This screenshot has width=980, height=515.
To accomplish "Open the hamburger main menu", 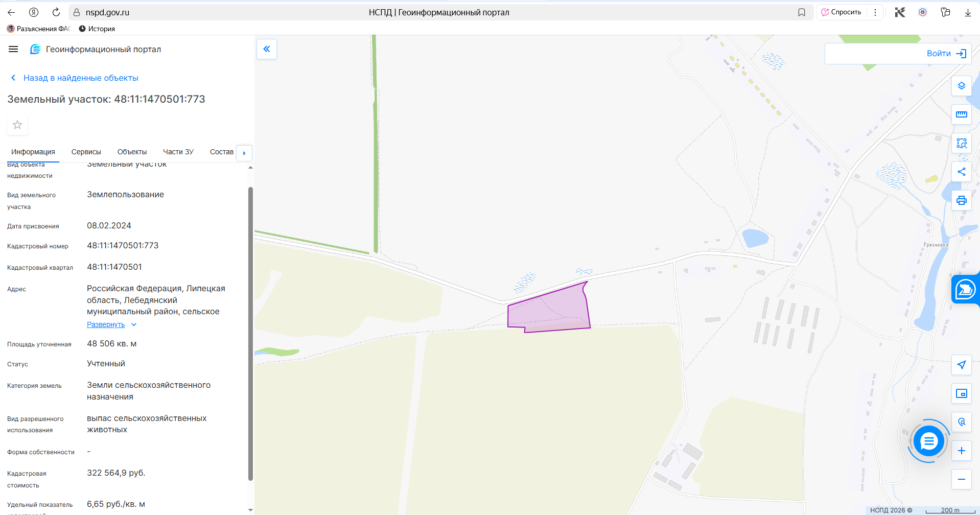I will click(x=13, y=49).
